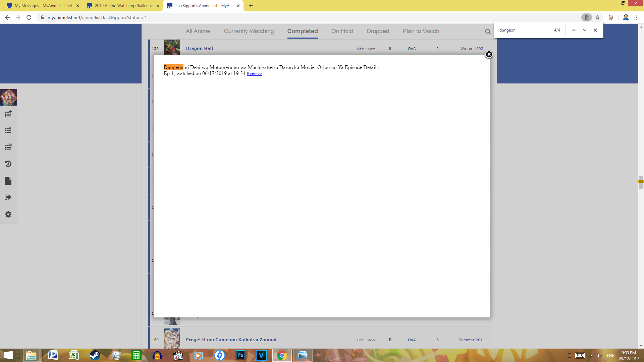Open the Dropped list tab

(378, 31)
